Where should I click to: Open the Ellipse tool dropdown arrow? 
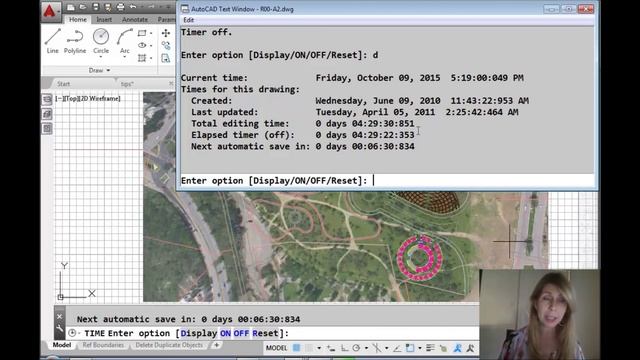[x=151, y=46]
